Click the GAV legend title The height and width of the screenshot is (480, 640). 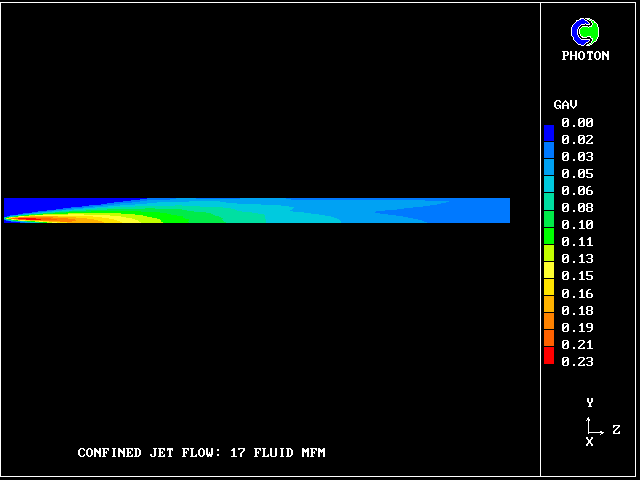(x=565, y=105)
